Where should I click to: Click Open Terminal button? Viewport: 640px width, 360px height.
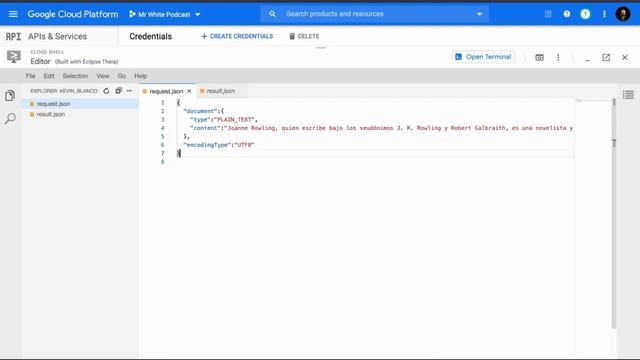[483, 57]
